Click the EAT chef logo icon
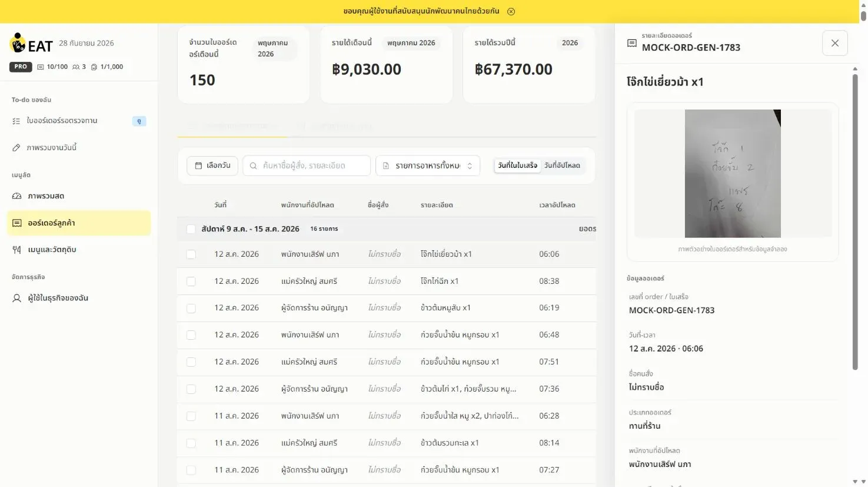This screenshot has height=487, width=868. (18, 42)
